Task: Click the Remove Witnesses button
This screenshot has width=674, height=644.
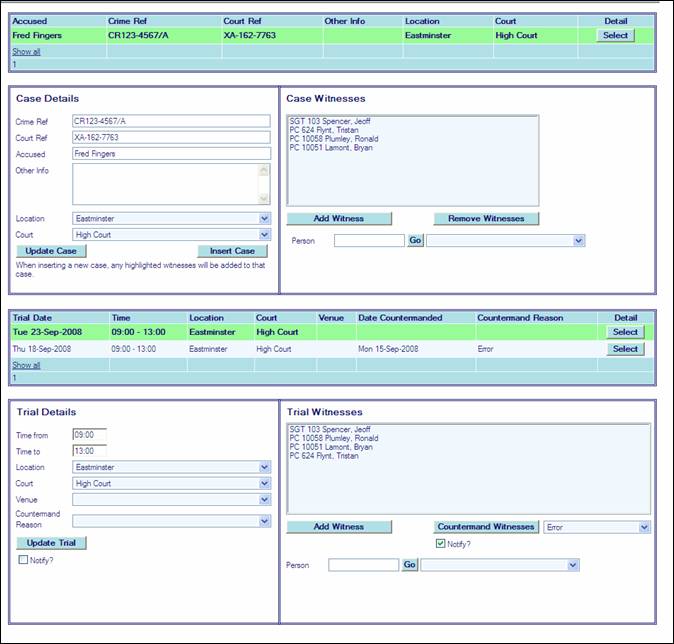Action: click(485, 218)
